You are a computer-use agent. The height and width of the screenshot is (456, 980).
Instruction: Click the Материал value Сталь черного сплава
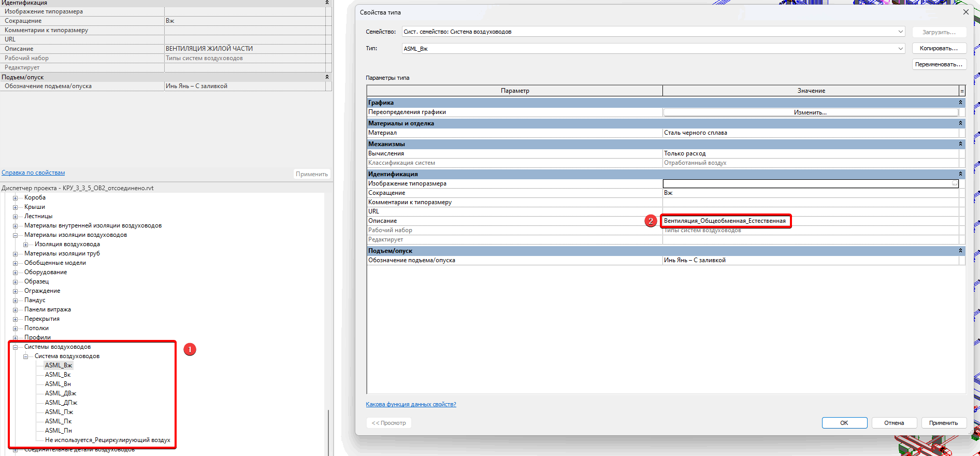tap(811, 133)
